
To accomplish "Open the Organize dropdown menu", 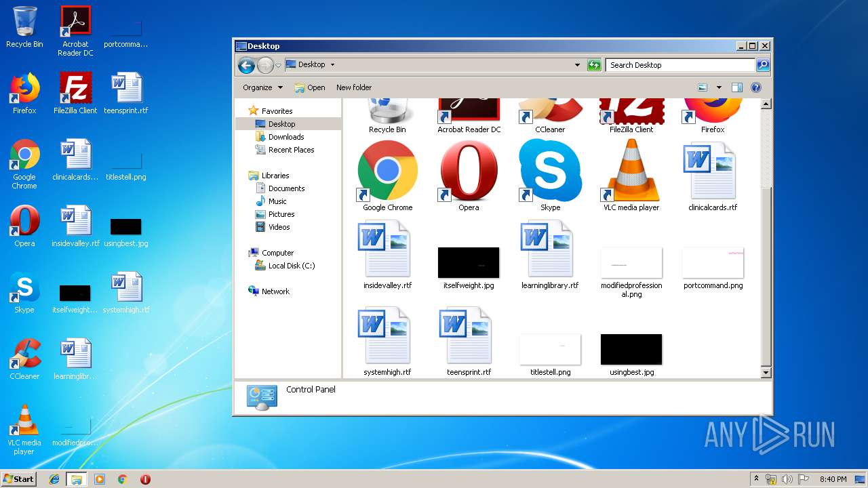I will 262,87.
